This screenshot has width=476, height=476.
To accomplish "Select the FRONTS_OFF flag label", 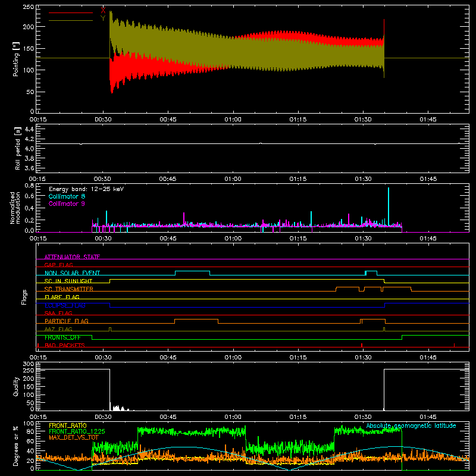I will (x=62, y=337).
